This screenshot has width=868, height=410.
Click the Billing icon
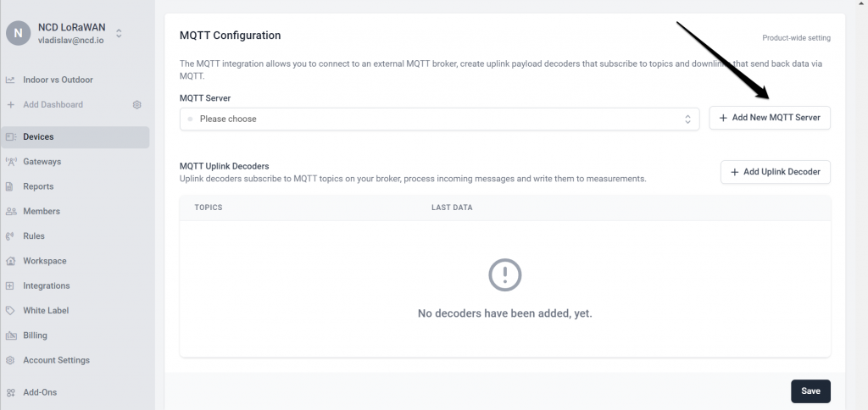pyautogui.click(x=10, y=335)
